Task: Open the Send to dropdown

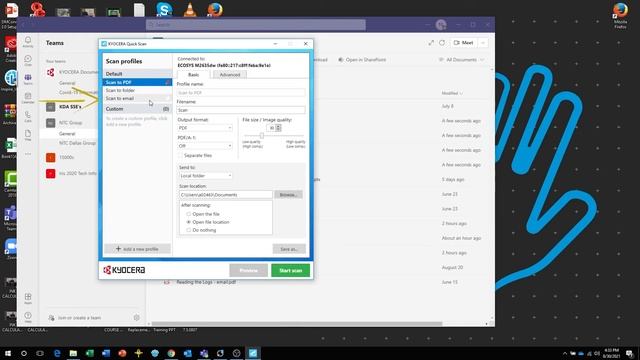Action: point(206,176)
